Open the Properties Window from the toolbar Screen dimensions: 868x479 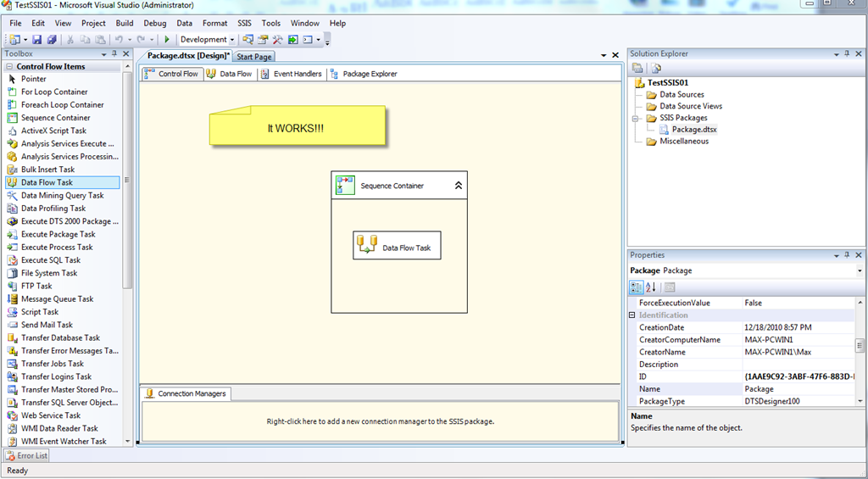pyautogui.click(x=263, y=39)
